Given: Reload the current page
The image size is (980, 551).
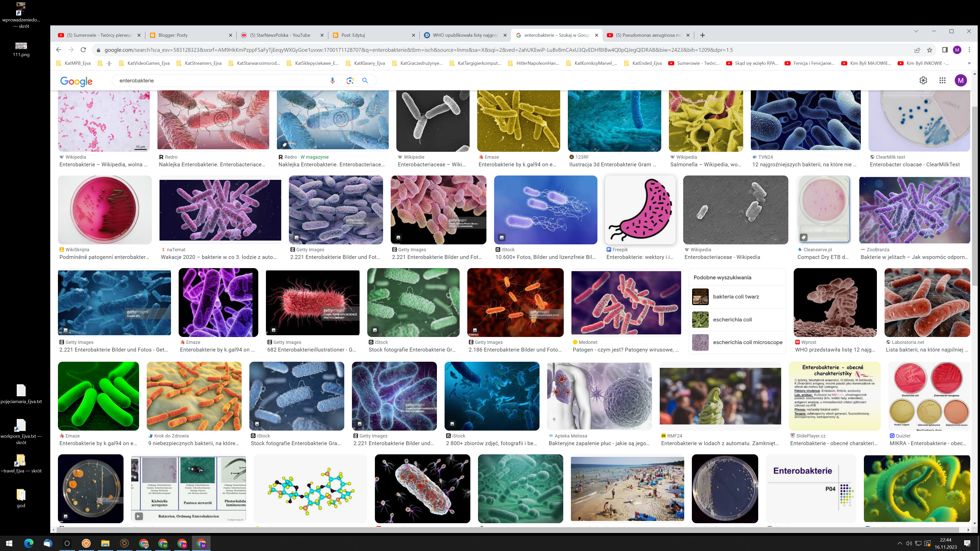Looking at the screenshot, I should pyautogui.click(x=83, y=50).
